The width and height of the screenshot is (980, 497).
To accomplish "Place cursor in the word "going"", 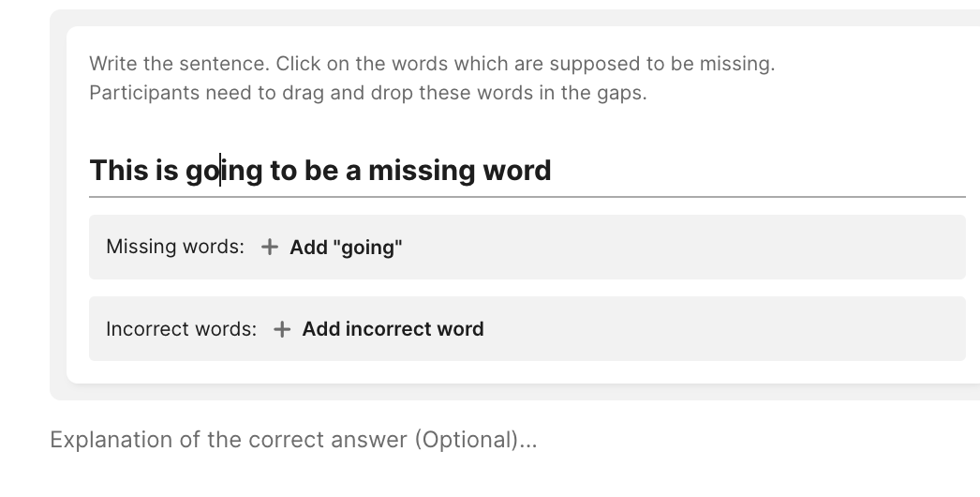I will click(x=224, y=171).
